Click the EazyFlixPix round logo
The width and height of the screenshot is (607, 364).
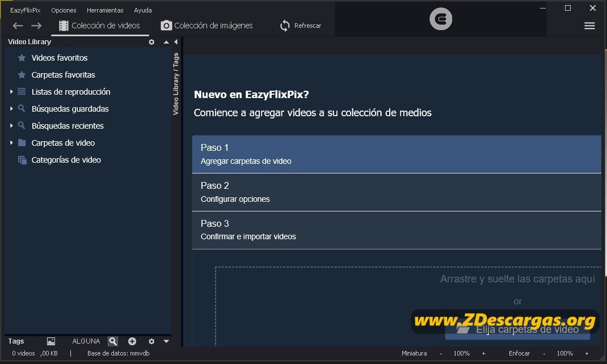click(x=441, y=19)
